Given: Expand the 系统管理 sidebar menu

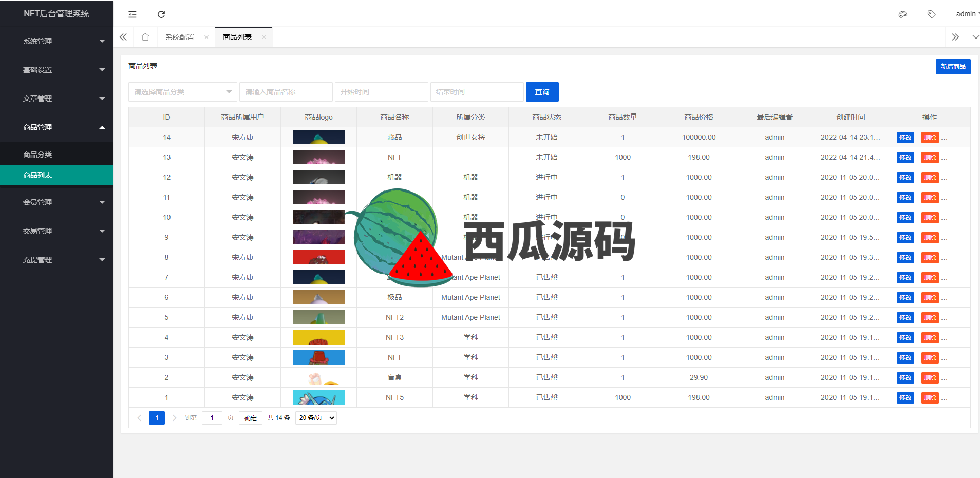Looking at the screenshot, I should 56,41.
